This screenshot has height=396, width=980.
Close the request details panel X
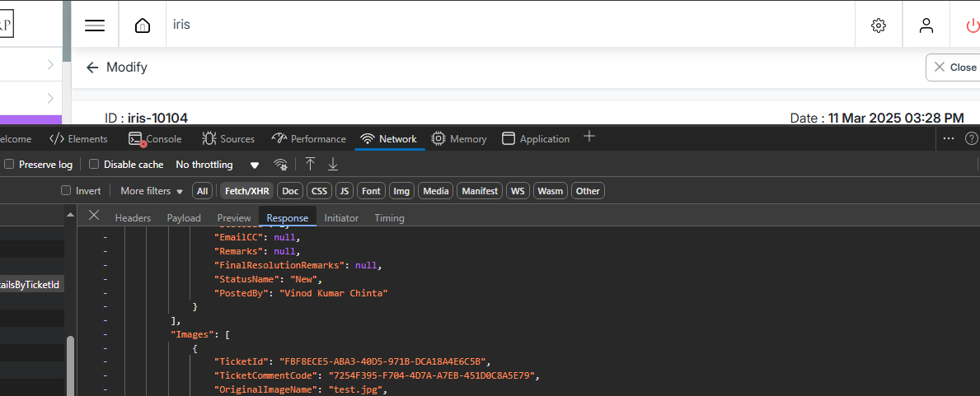(x=94, y=216)
